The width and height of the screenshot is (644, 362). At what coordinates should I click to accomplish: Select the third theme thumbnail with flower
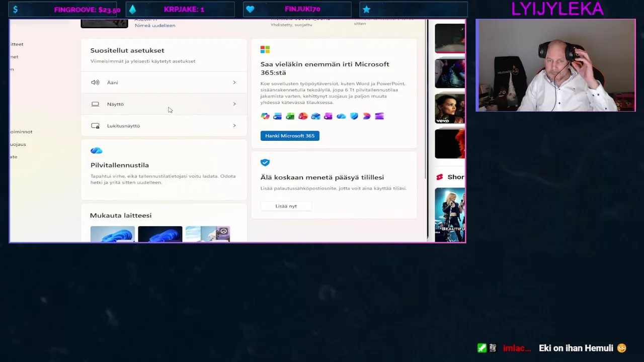coord(208,234)
